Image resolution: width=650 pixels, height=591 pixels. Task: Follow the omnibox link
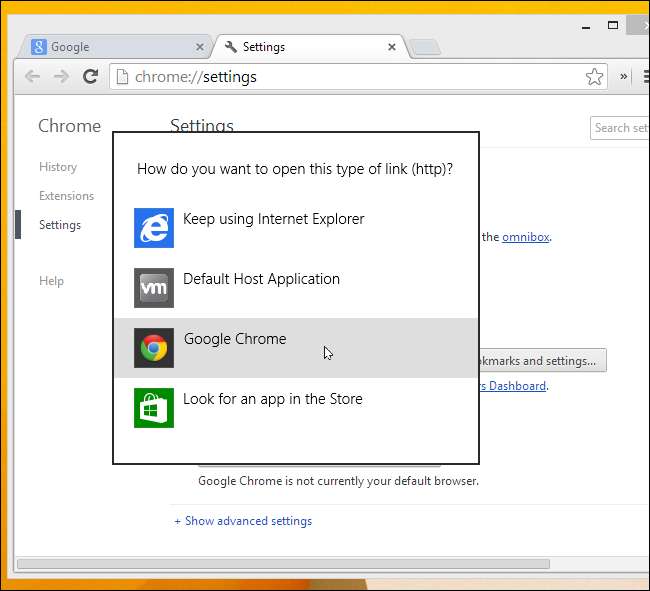(x=525, y=237)
